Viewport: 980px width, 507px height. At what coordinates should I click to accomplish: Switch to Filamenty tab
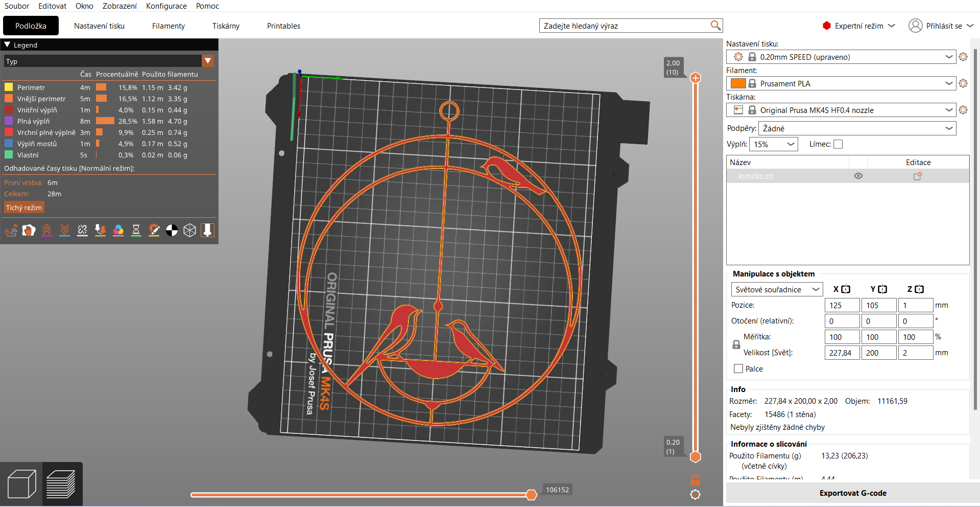pos(169,26)
